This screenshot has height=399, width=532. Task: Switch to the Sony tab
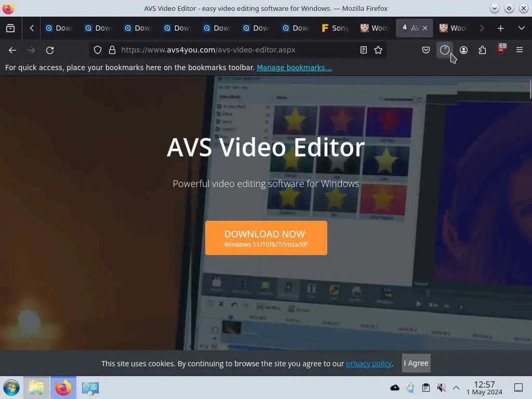click(335, 28)
